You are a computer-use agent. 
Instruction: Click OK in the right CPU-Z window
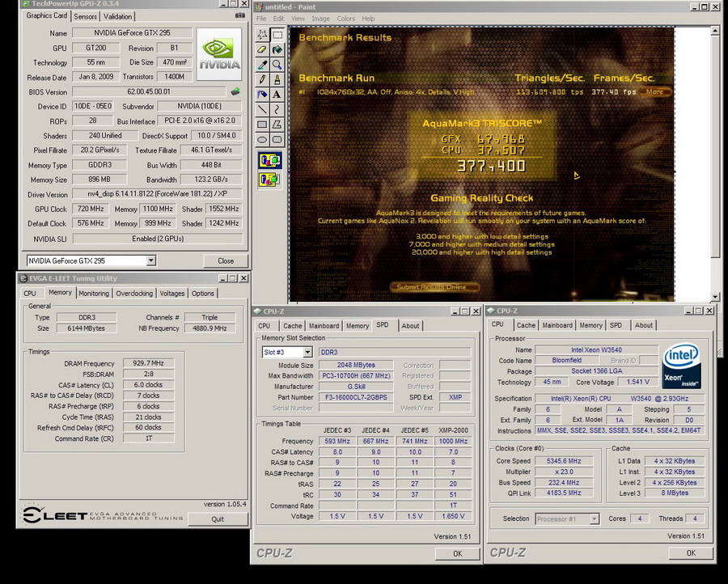click(x=691, y=553)
